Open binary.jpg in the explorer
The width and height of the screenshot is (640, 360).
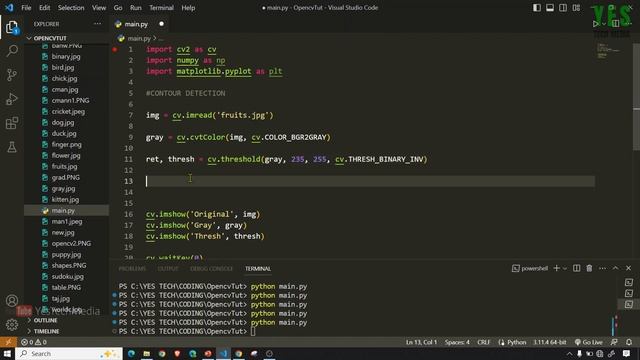tap(66, 56)
